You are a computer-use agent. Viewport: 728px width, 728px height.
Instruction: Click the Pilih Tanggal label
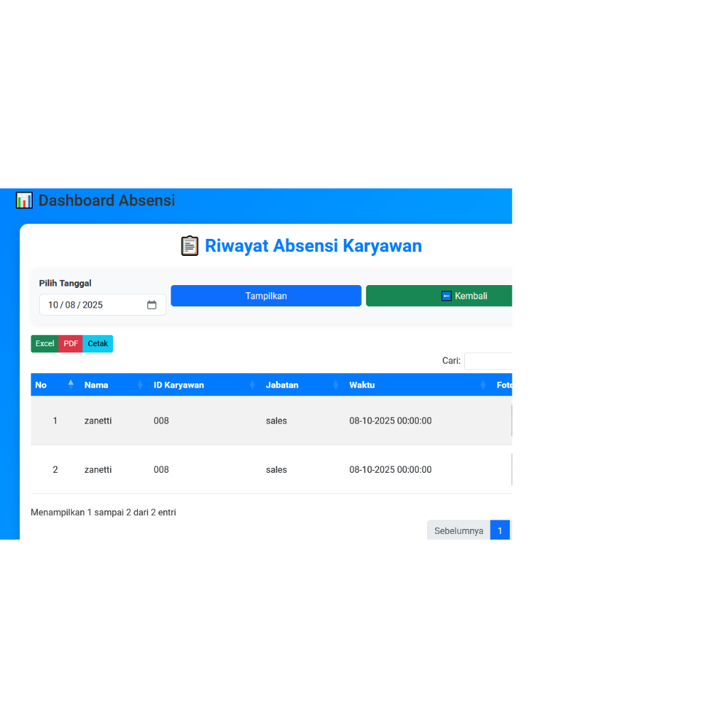click(x=65, y=283)
